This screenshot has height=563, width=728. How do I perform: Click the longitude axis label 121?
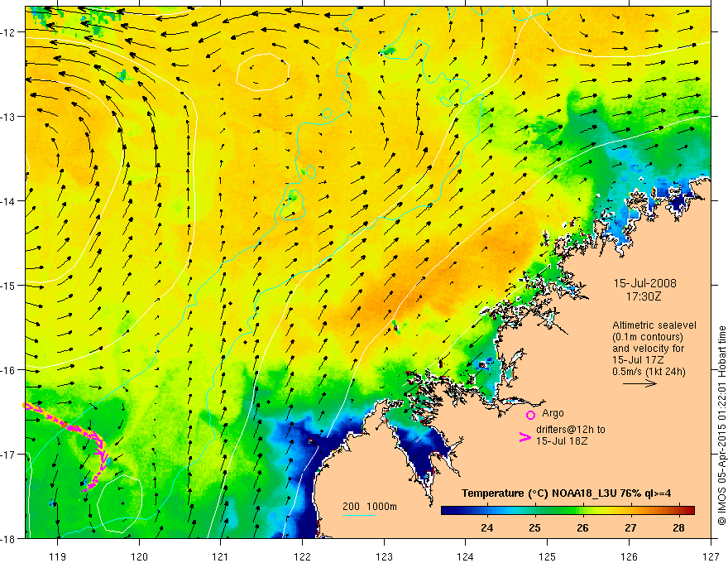click(x=221, y=556)
